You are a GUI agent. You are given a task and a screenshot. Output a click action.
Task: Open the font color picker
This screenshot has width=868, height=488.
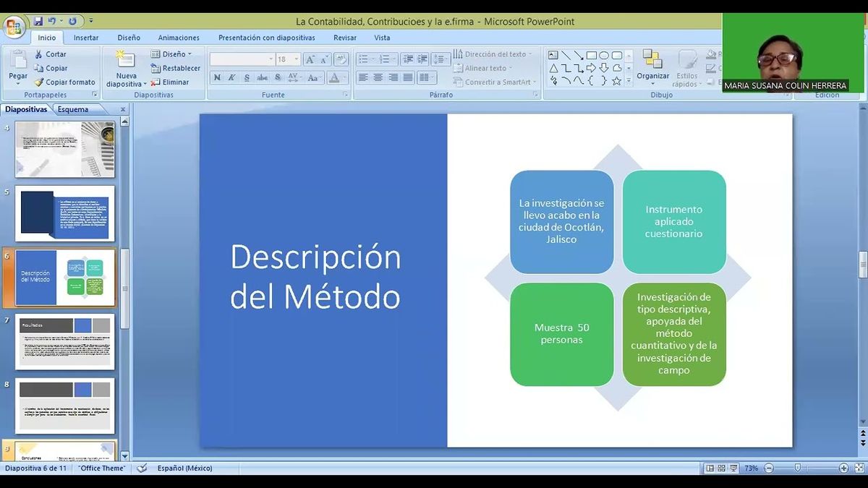[x=336, y=77]
